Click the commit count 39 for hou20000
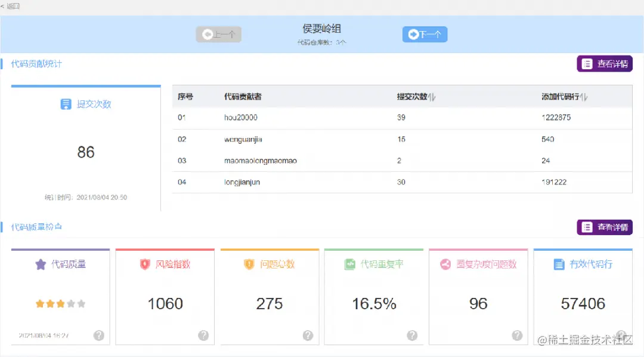Viewport: 644px width, 357px height. 401,118
